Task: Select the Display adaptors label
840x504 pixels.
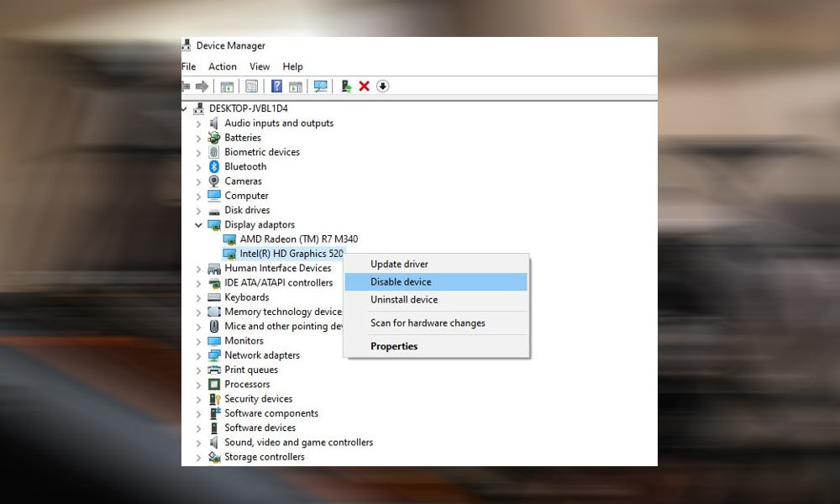Action: (260, 224)
